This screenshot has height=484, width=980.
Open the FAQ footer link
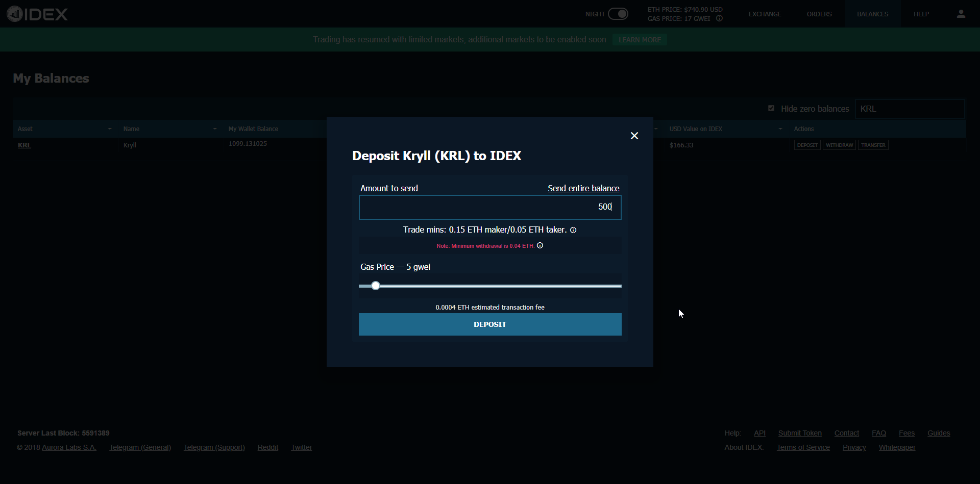pos(879,433)
